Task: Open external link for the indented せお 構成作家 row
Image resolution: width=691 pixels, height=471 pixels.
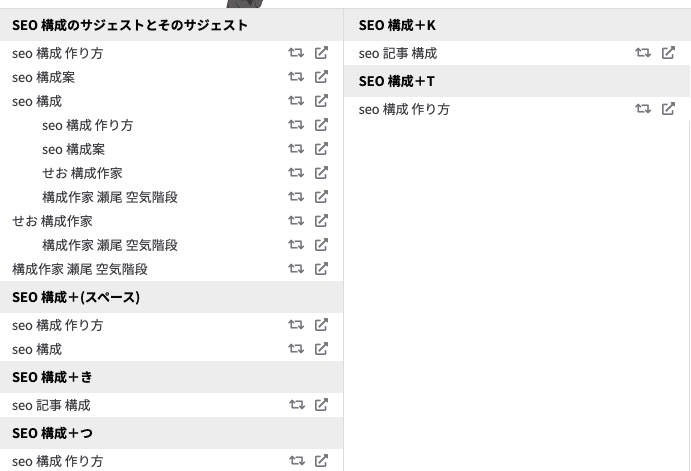Action: click(321, 173)
